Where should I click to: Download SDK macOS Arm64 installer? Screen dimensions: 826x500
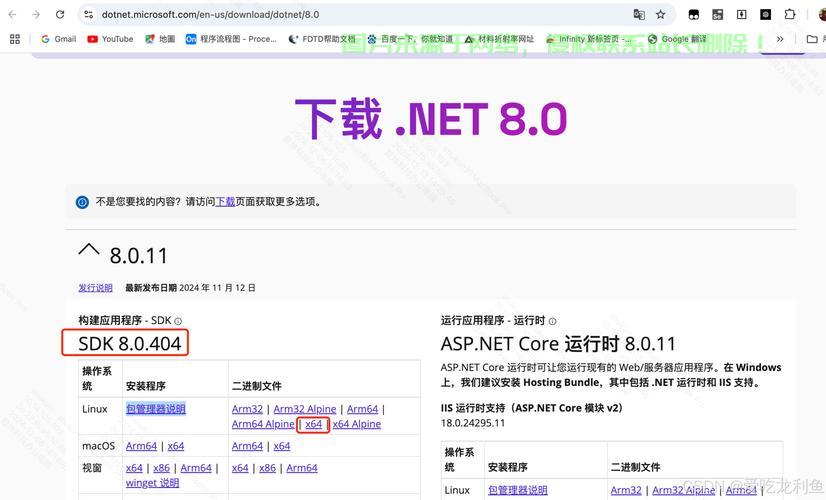(x=141, y=446)
